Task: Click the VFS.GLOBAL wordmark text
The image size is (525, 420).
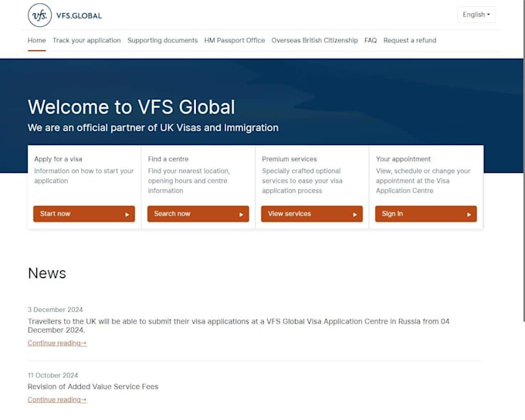Action: click(x=79, y=15)
